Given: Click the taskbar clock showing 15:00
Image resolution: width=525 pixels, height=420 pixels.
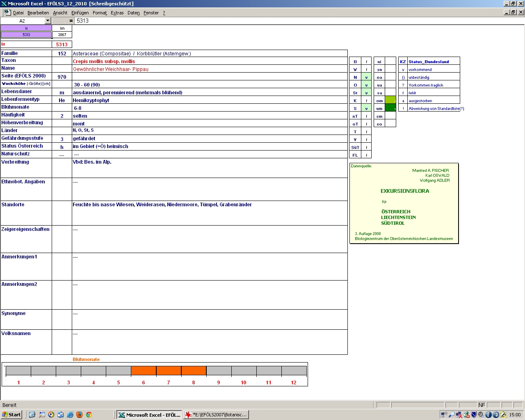Looking at the screenshot, I should [x=515, y=415].
